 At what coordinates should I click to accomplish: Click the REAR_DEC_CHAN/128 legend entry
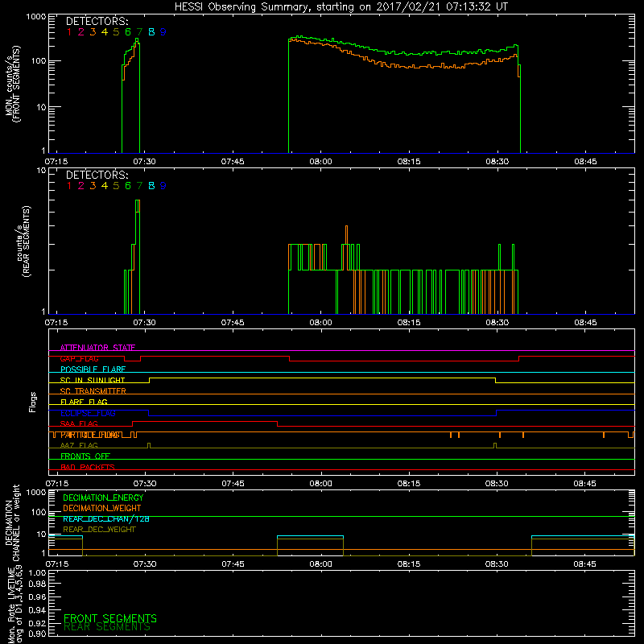pyautogui.click(x=106, y=519)
